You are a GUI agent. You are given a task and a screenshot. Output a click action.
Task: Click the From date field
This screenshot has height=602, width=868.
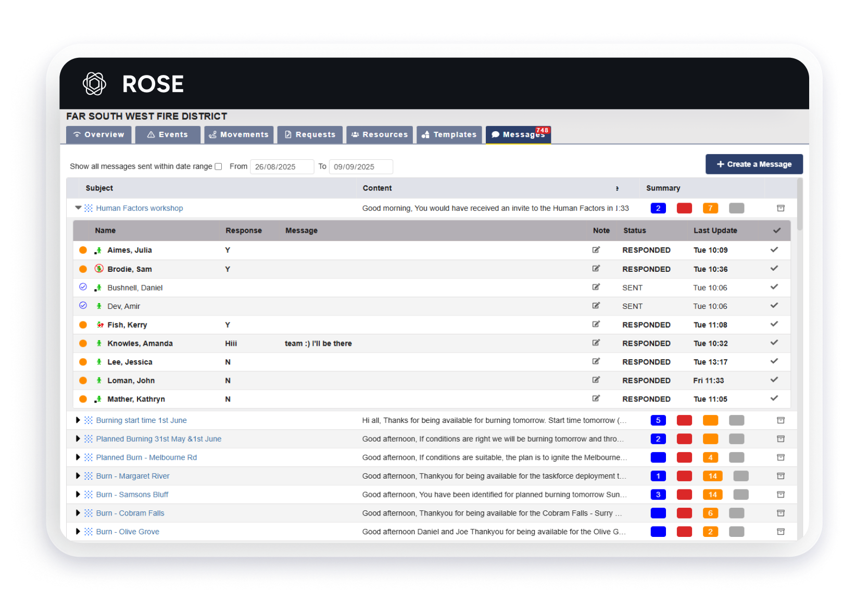(x=282, y=167)
